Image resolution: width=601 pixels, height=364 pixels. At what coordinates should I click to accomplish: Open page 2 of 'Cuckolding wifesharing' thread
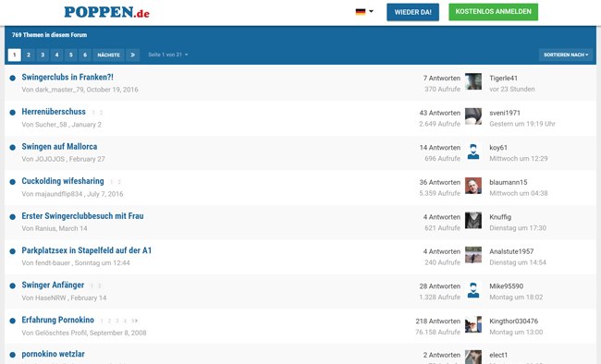tap(119, 182)
